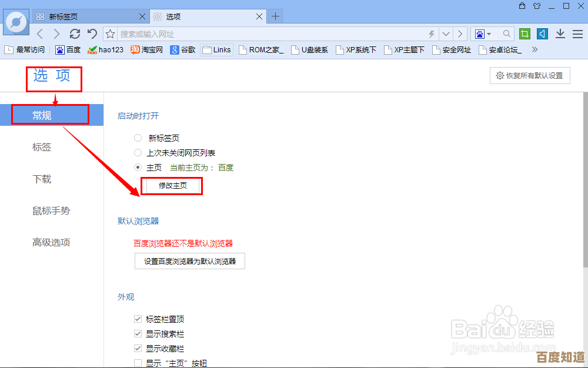The width and height of the screenshot is (588, 368).
Task: Uncheck the 显示搜索栏 option
Action: pos(137,334)
